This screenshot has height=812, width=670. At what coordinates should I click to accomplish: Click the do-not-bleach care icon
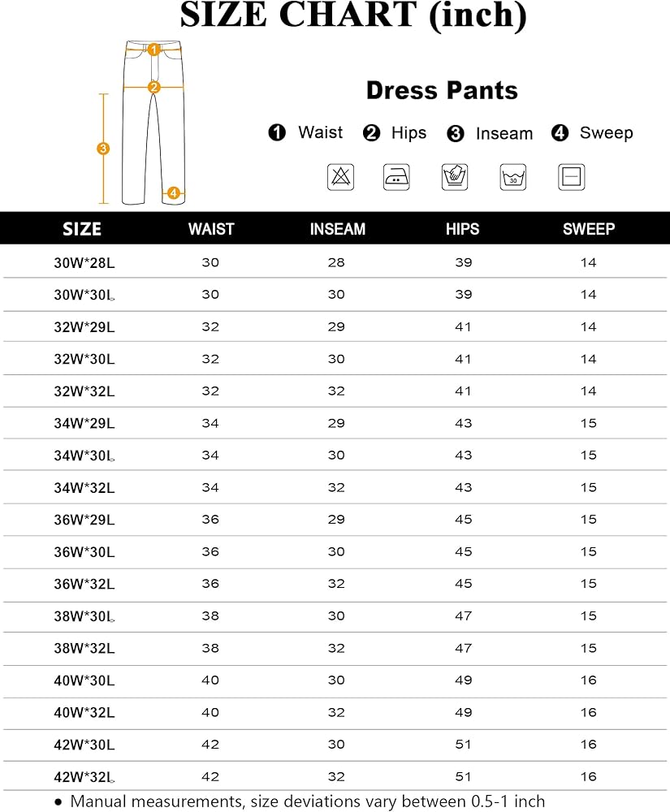coord(340,176)
